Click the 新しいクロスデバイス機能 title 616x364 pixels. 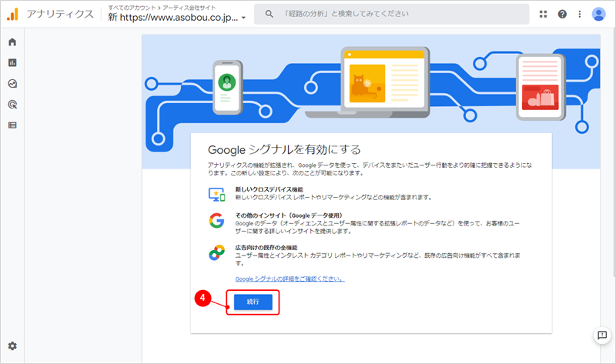(x=269, y=189)
